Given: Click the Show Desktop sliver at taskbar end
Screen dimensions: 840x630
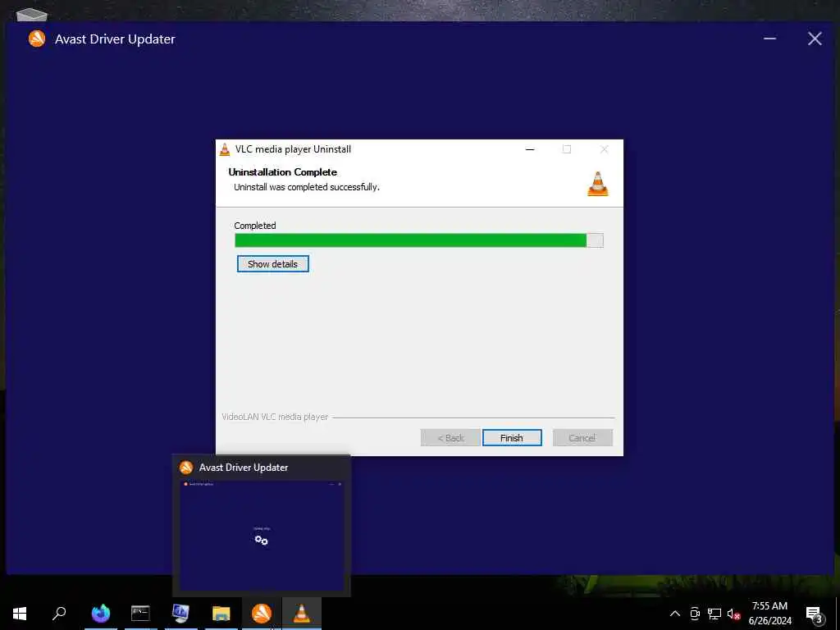Looking at the screenshot, I should point(838,614).
